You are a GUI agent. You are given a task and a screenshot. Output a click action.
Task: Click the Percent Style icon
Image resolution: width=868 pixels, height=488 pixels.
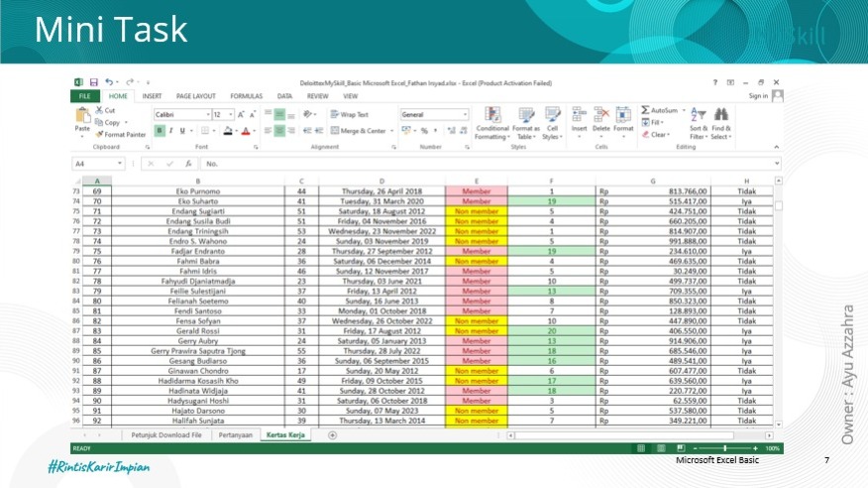click(x=424, y=131)
